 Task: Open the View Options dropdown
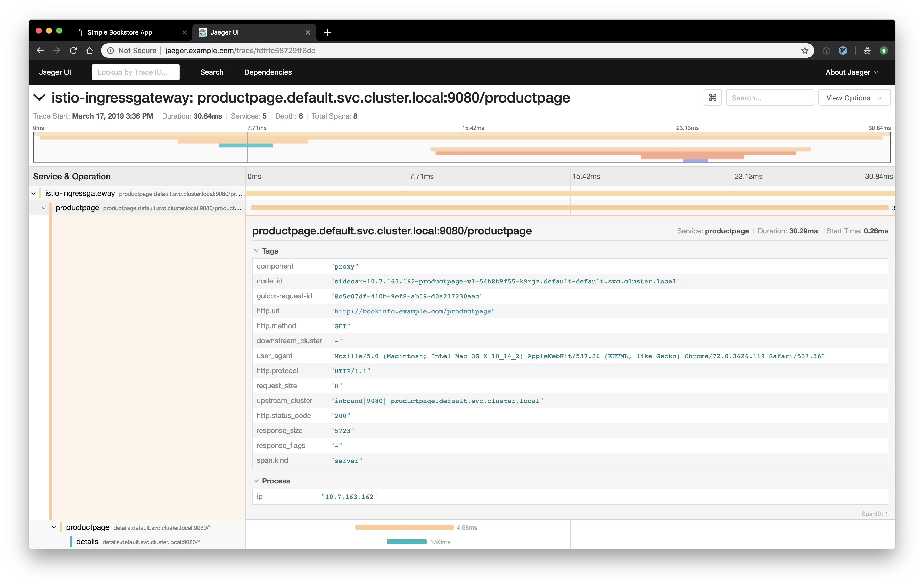(x=854, y=98)
